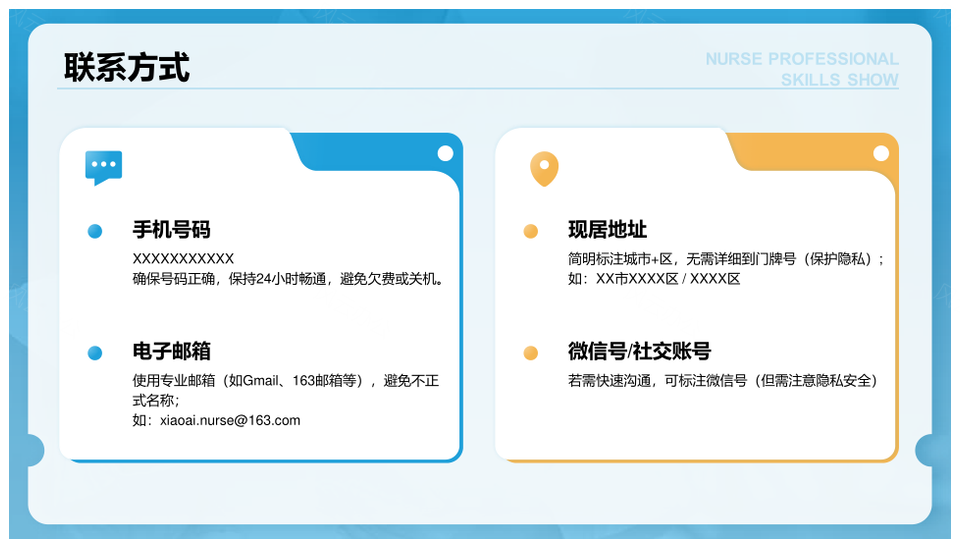Click the xiaoai.nurse@163.com example text

click(230, 420)
